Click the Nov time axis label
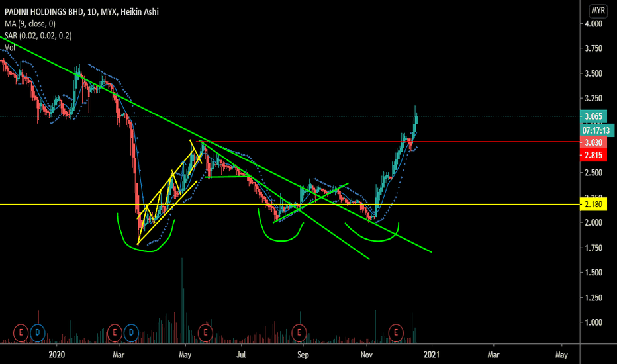Image resolution: width=617 pixels, height=364 pixels. click(366, 355)
